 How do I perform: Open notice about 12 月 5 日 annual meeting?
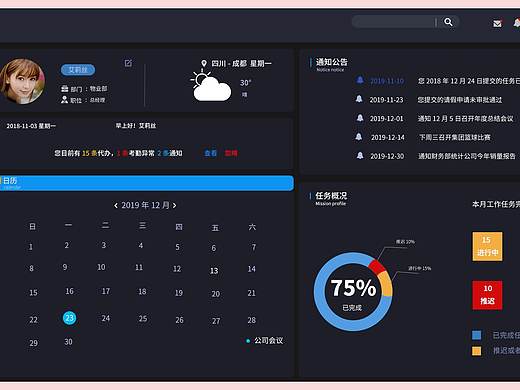pyautogui.click(x=466, y=118)
